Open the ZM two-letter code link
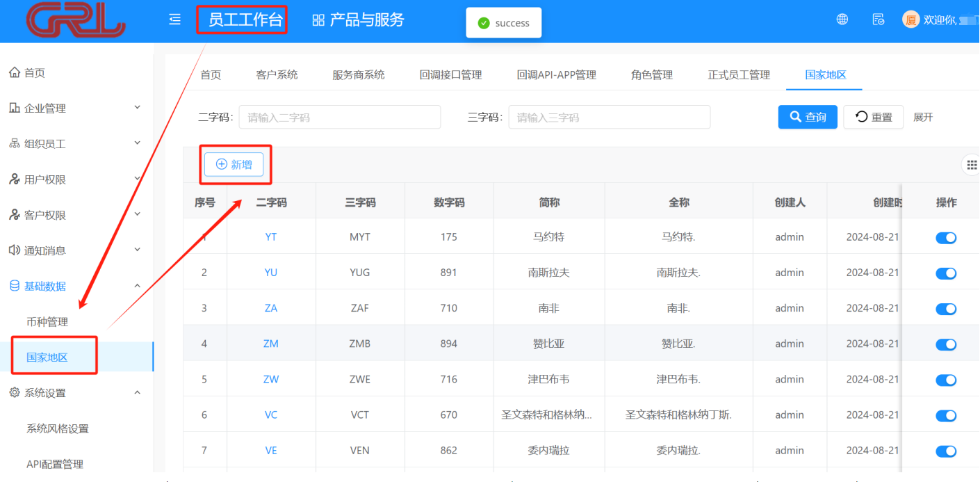980x482 pixels. coord(271,344)
